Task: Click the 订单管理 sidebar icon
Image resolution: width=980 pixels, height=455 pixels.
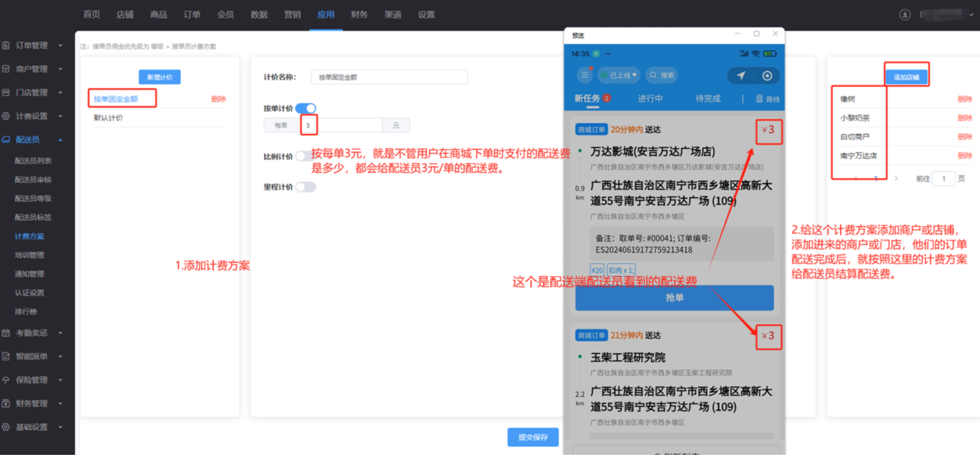Action: (6, 45)
